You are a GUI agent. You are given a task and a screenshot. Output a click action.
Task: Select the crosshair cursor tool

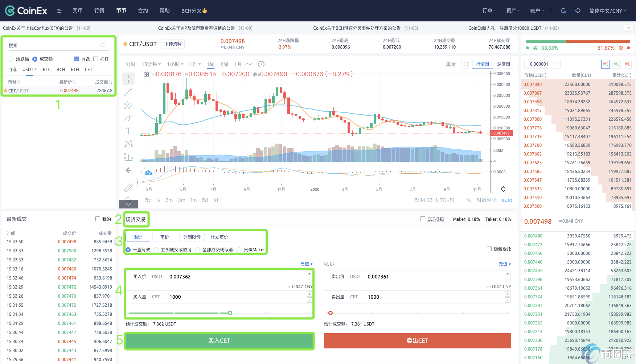coord(128,79)
